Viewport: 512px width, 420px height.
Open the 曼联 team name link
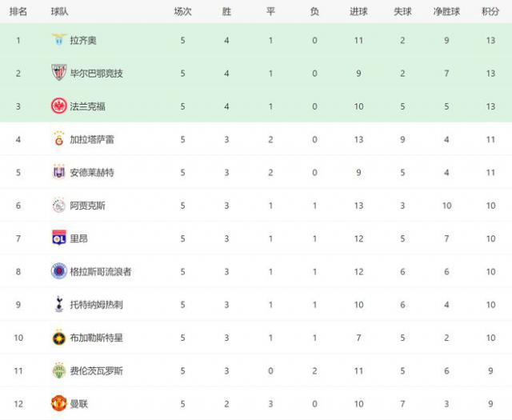[78, 403]
